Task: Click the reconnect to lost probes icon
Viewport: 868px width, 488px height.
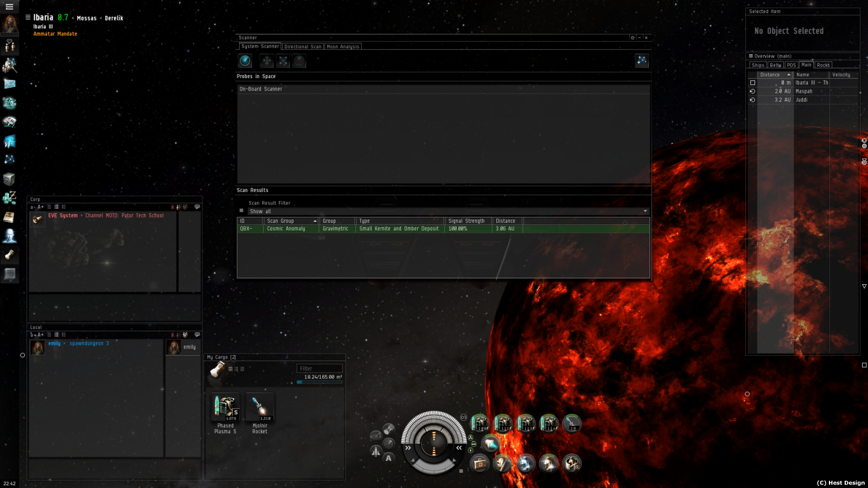Action: click(283, 61)
